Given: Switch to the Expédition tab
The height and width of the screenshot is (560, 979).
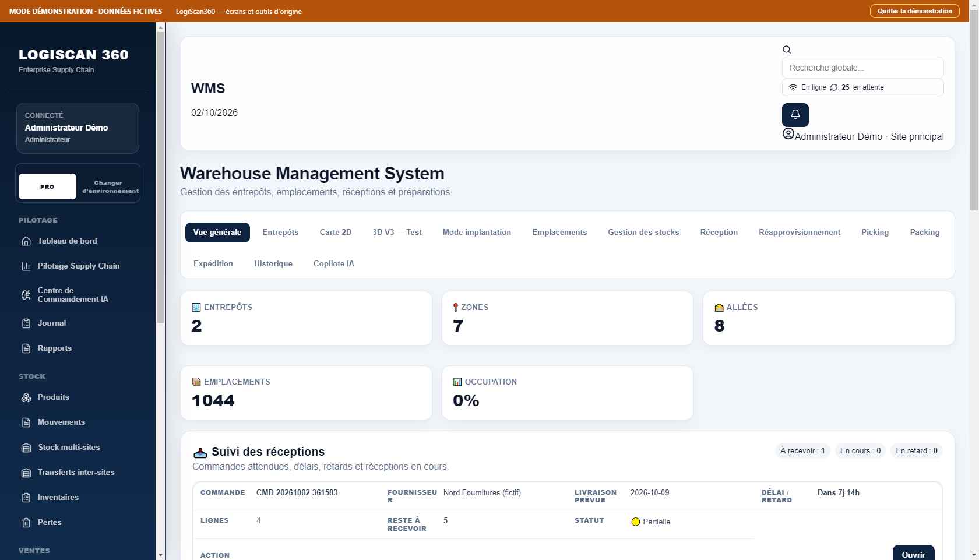Looking at the screenshot, I should click(213, 263).
